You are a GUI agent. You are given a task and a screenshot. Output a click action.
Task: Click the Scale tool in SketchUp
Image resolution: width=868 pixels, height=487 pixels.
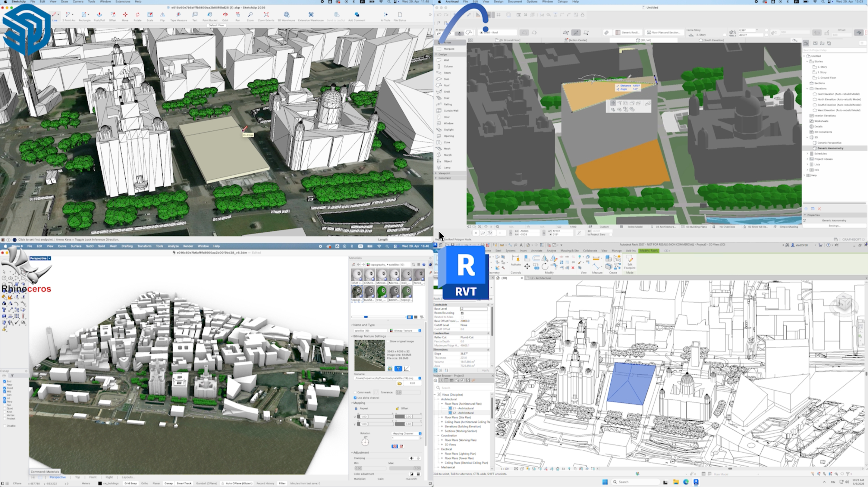pos(150,16)
